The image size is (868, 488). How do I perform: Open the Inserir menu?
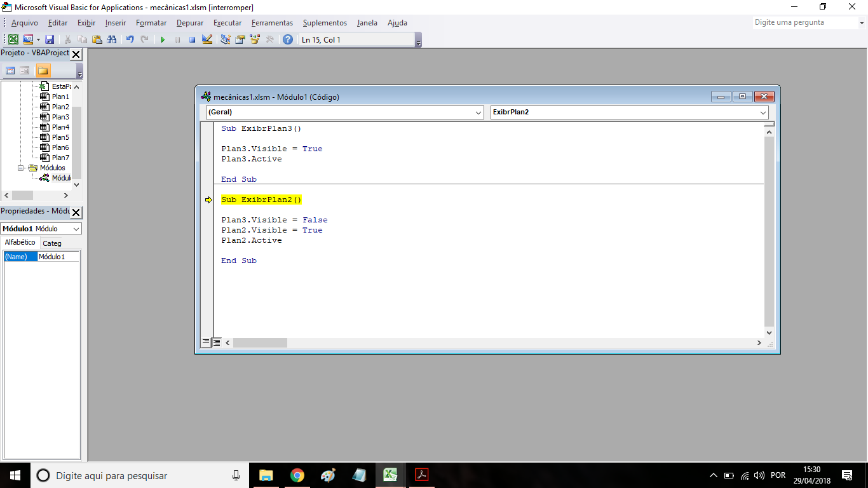(116, 23)
